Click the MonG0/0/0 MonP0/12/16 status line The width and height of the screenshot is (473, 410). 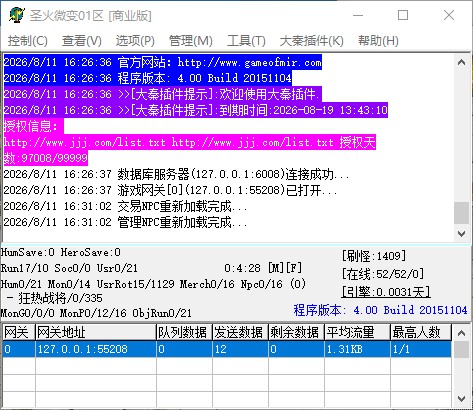coord(96,313)
